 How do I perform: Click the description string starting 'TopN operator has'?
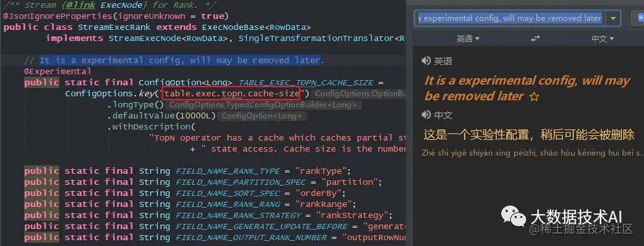click(x=277, y=138)
